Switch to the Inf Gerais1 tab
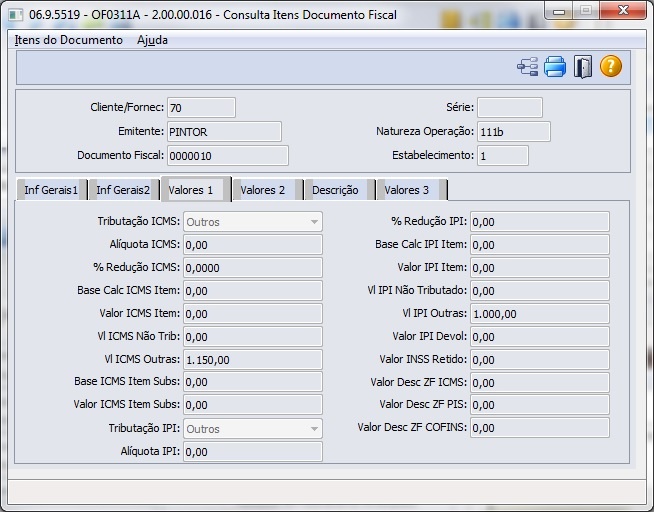Viewport: 654px width, 512px height. pyautogui.click(x=51, y=190)
